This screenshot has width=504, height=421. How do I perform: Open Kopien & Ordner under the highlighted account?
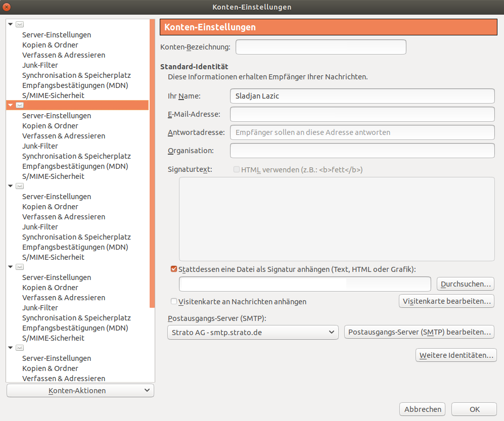point(50,126)
